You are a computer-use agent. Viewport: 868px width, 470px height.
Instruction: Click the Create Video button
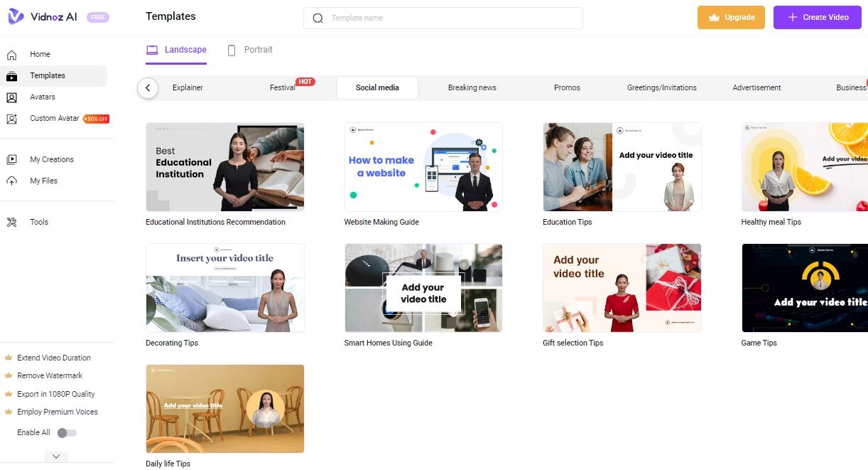pyautogui.click(x=817, y=18)
